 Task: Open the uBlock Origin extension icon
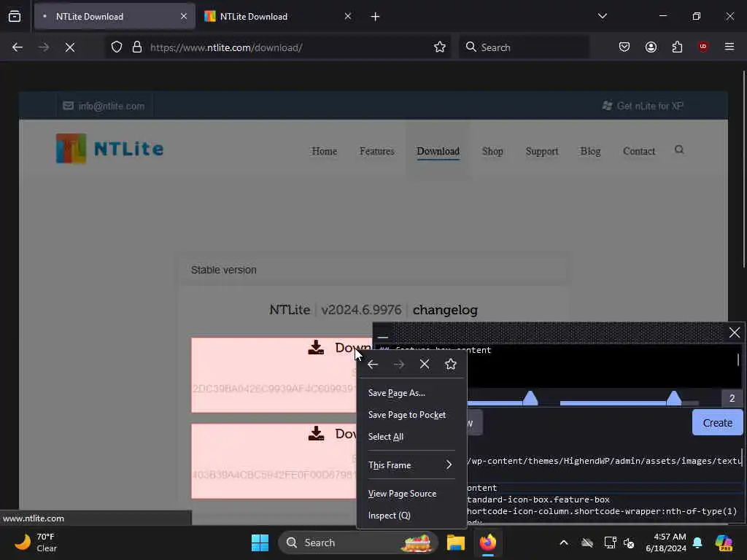pyautogui.click(x=703, y=47)
